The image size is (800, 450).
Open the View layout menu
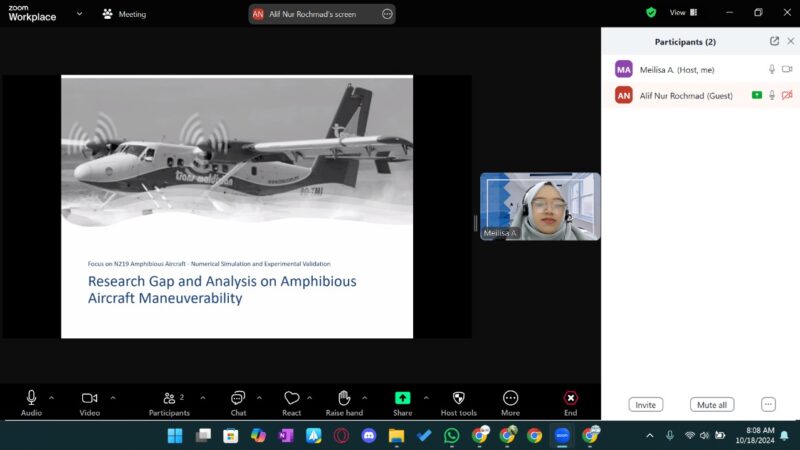(x=683, y=13)
